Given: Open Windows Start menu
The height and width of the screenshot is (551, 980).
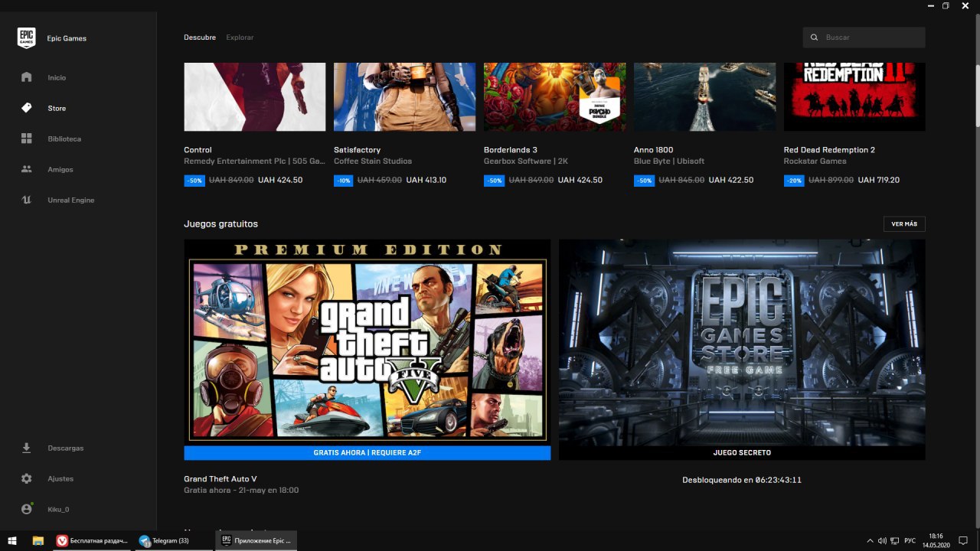Looking at the screenshot, I should click(x=12, y=540).
